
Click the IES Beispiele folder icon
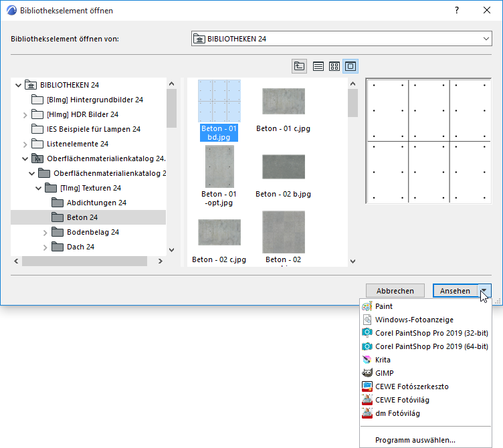(37, 129)
